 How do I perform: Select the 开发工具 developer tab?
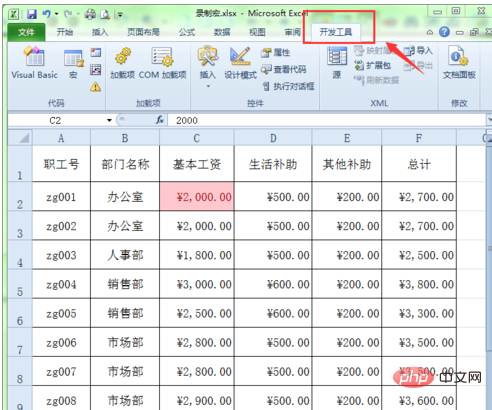coord(336,32)
